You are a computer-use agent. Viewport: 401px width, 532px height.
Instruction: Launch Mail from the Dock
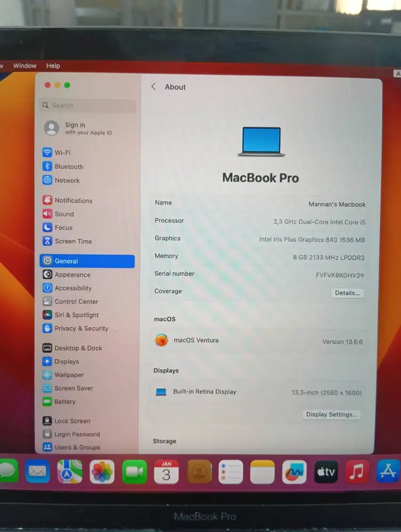click(x=37, y=471)
